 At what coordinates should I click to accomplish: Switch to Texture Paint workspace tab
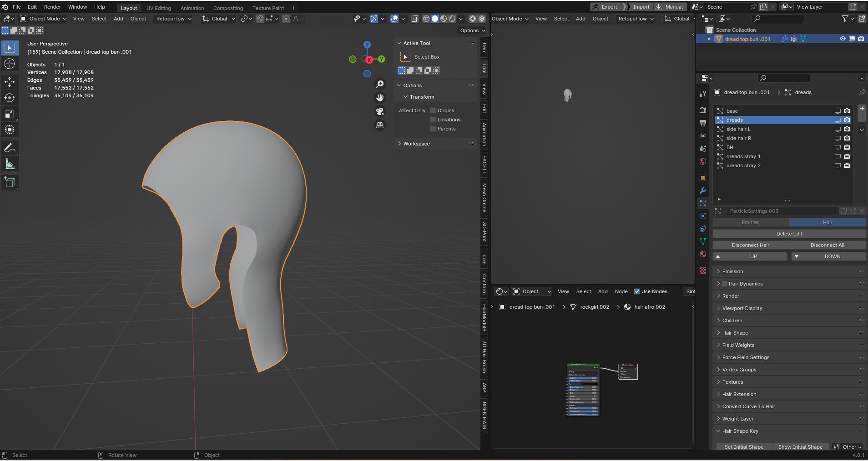(268, 8)
